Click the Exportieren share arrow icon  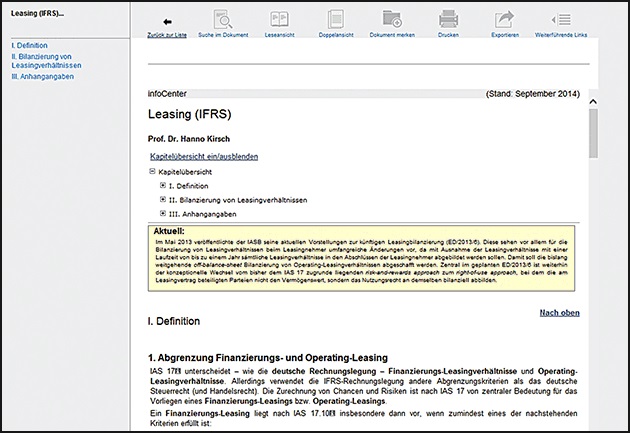coord(505,20)
